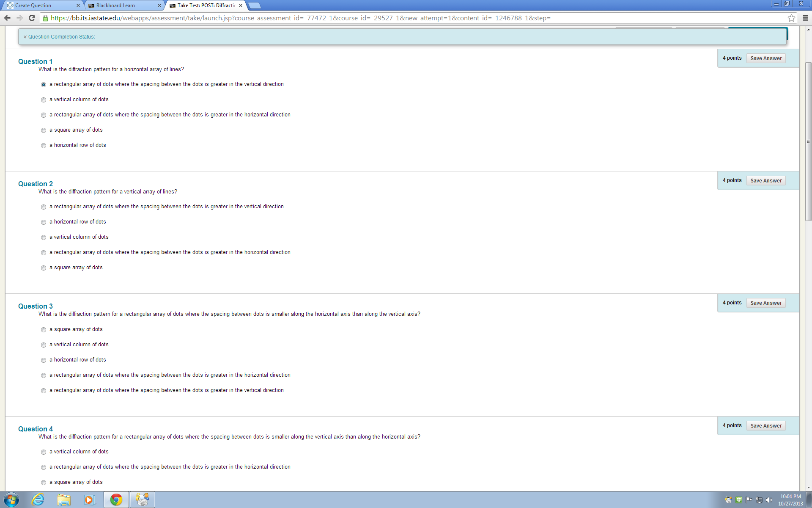Question 2: choose 'a vertical column of dots'
This screenshot has width=812, height=508.
tap(44, 237)
